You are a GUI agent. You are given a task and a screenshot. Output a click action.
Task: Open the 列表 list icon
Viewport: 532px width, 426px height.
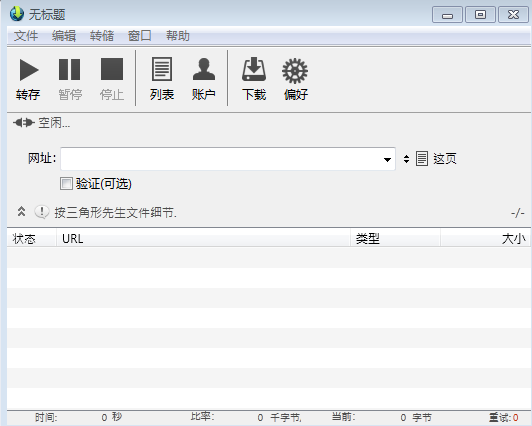point(162,69)
